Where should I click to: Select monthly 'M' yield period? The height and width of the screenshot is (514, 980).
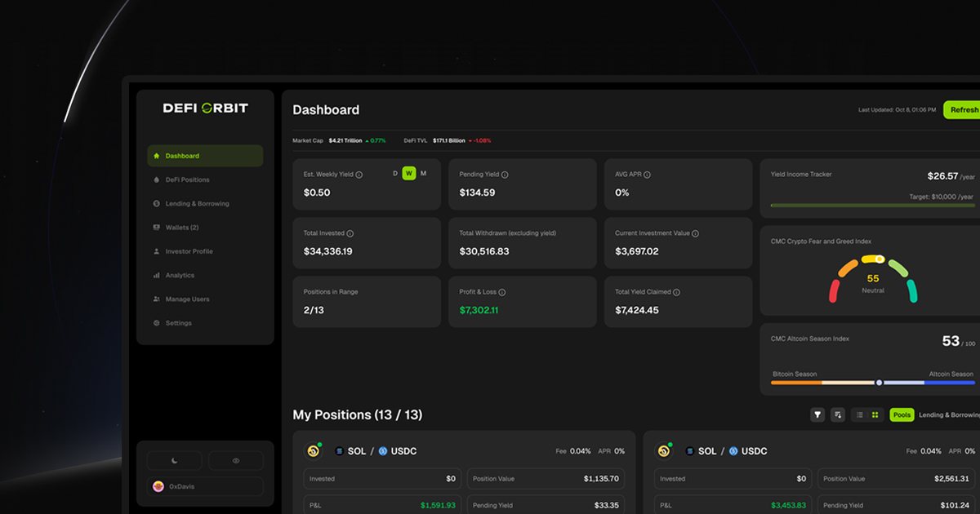click(x=423, y=173)
